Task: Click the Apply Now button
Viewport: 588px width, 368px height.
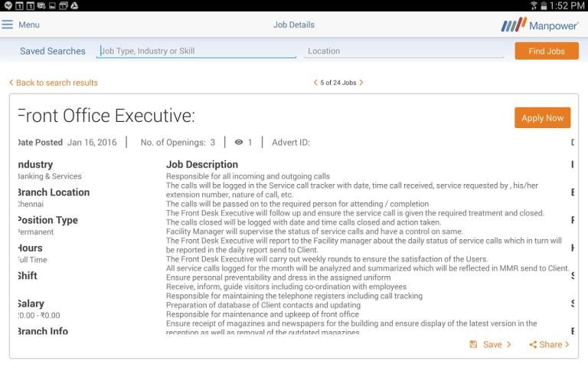Action: point(542,118)
